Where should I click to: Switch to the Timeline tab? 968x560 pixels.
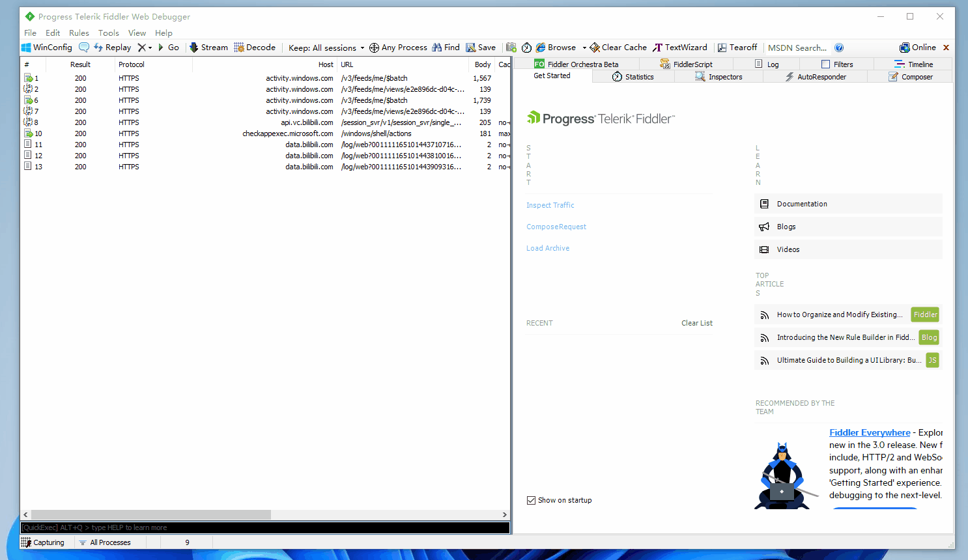tap(913, 64)
